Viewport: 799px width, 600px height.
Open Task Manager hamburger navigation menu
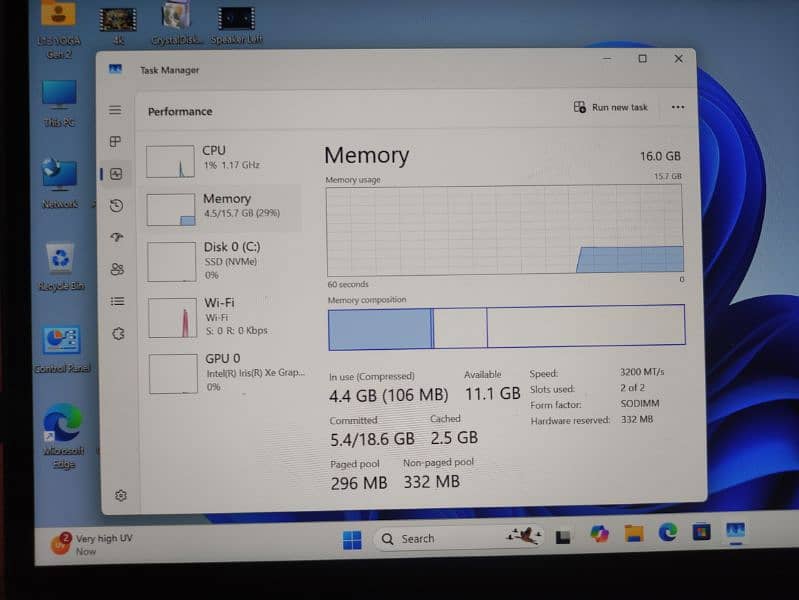(x=115, y=110)
